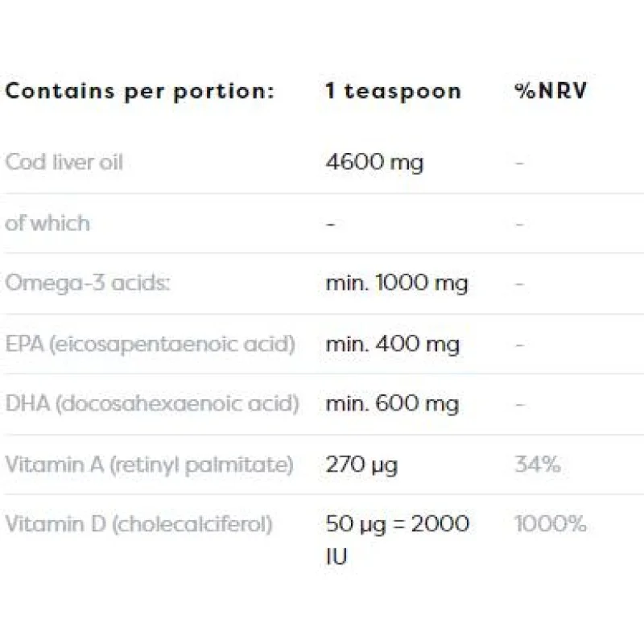
Task: Click the "Contains per portion:" header
Action: pos(139,90)
